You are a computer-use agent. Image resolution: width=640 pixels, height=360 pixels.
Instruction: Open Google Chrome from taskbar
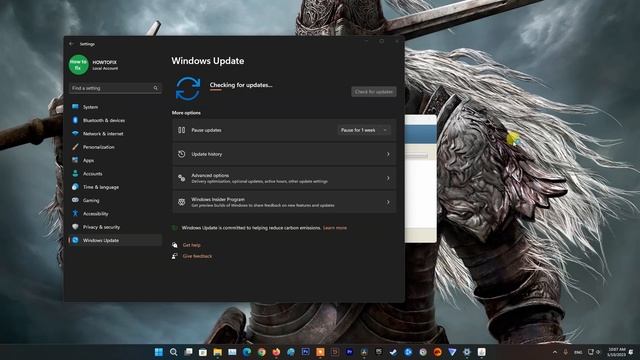click(x=262, y=352)
